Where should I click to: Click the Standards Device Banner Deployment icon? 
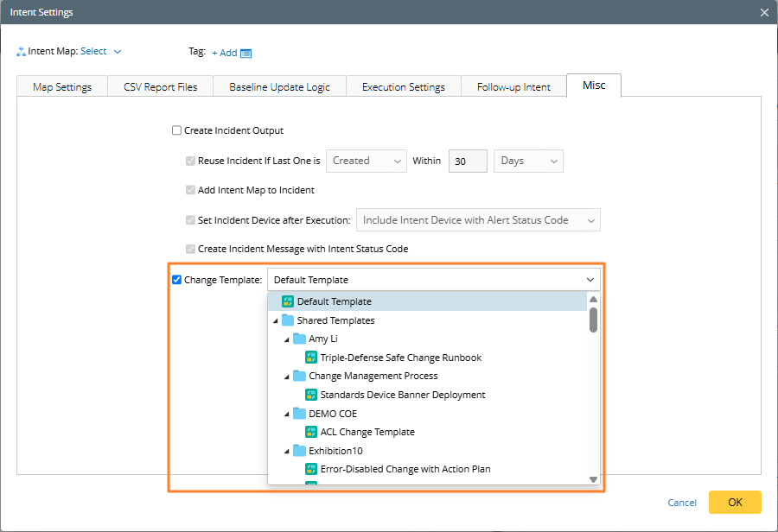(311, 395)
